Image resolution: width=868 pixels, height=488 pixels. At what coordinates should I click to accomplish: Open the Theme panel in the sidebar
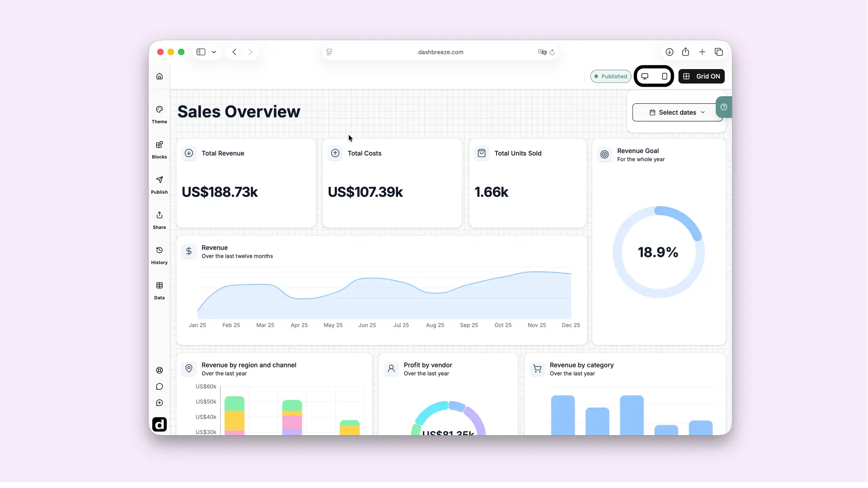(x=160, y=115)
